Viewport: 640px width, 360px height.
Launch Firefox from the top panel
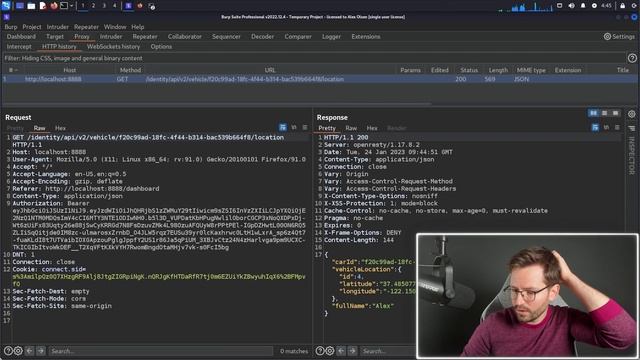coord(53,6)
